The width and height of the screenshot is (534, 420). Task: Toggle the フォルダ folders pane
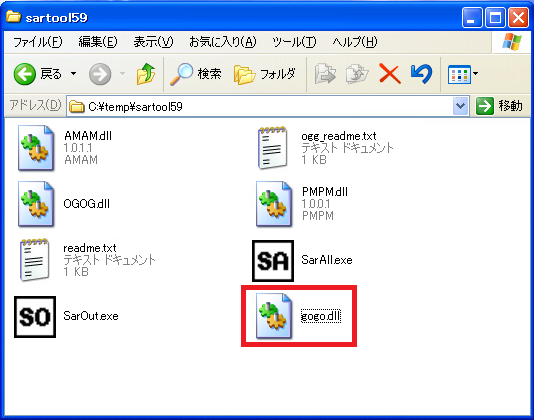coord(265,74)
